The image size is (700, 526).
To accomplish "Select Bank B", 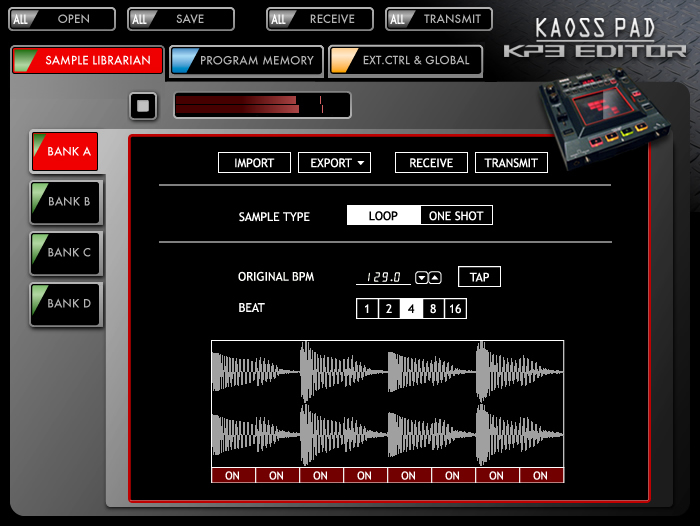I will [x=66, y=203].
